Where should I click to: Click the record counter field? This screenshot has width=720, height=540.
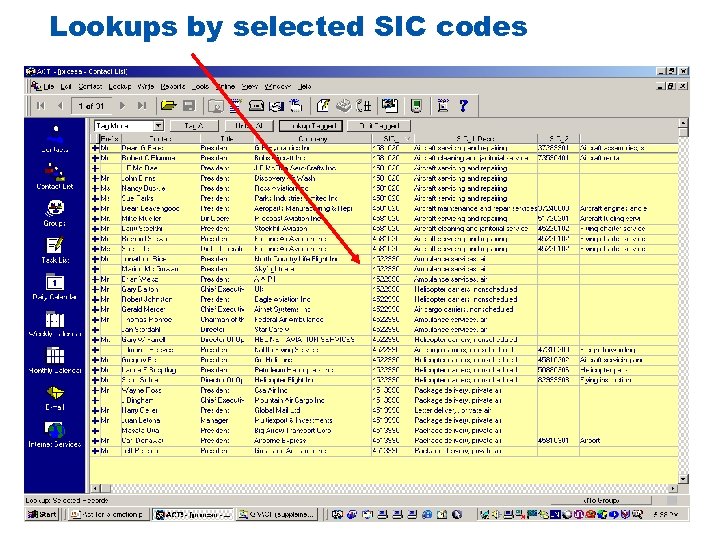pos(91,106)
